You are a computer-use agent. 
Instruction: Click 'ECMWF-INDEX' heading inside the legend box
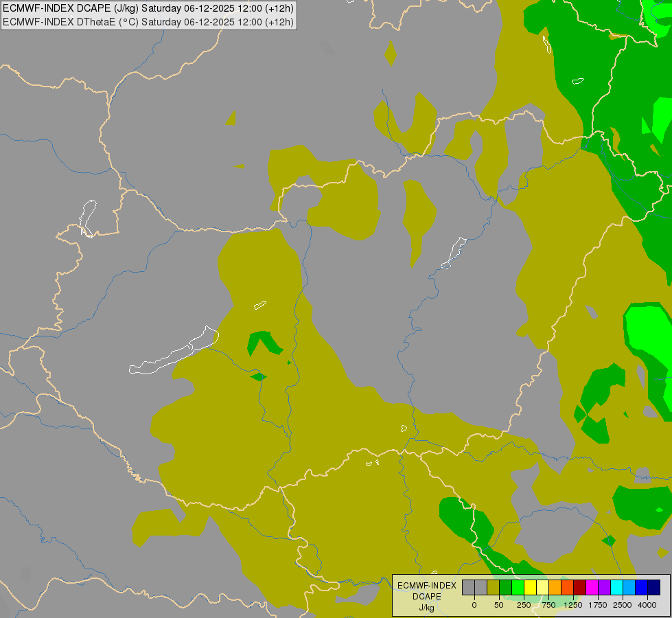(427, 586)
